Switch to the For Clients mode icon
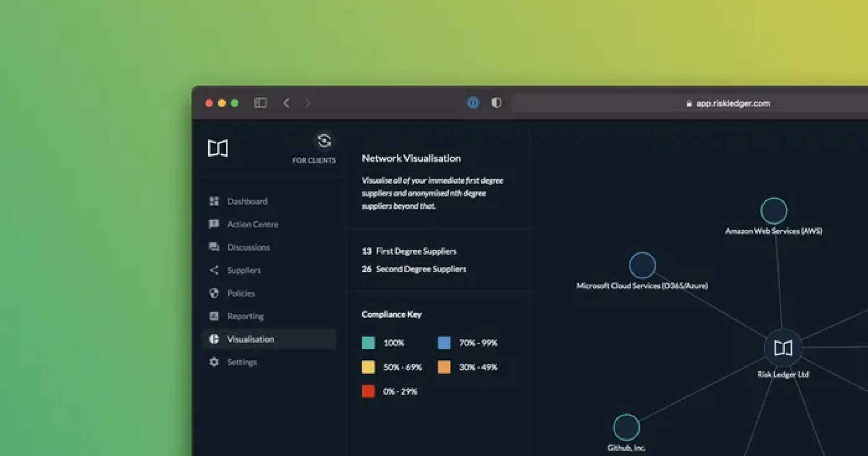Screen dimensions: 868x456 coord(324,141)
